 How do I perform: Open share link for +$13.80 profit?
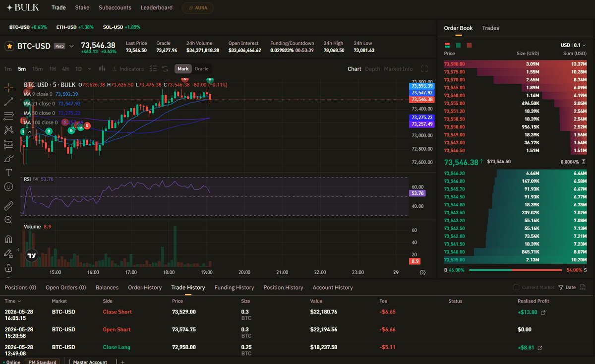click(542, 312)
